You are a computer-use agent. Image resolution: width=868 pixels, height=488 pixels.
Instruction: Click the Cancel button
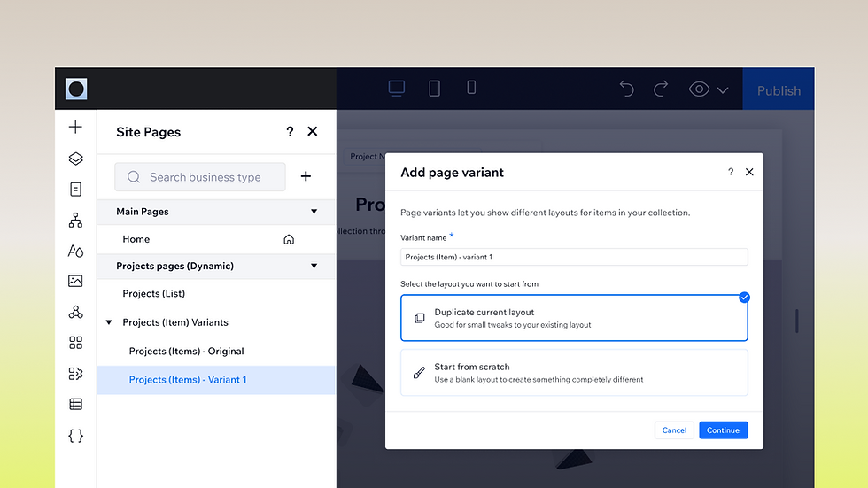(x=674, y=430)
